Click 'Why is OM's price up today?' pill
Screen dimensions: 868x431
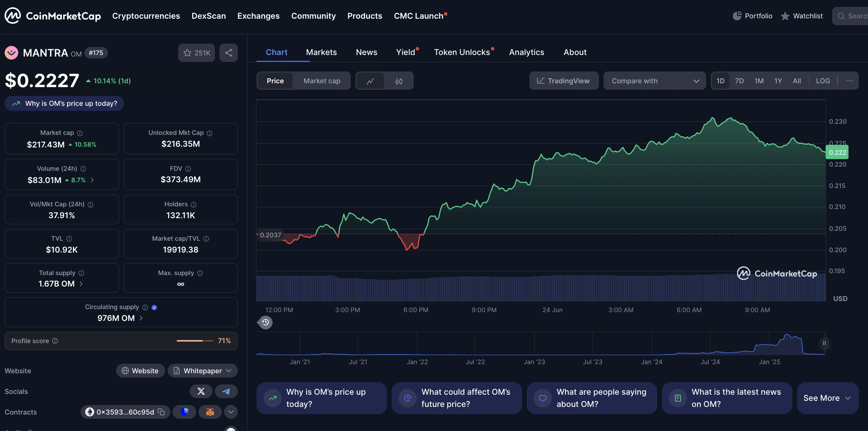64,104
